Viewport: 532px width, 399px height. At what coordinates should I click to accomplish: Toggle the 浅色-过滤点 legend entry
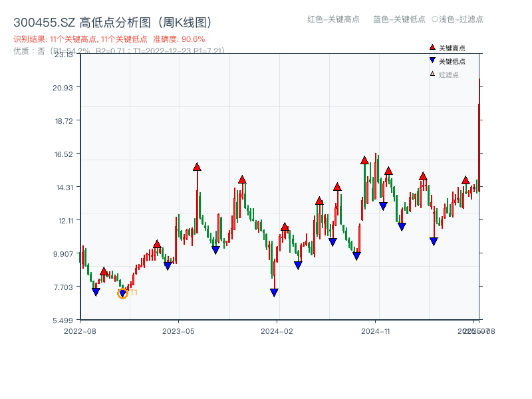[458, 19]
